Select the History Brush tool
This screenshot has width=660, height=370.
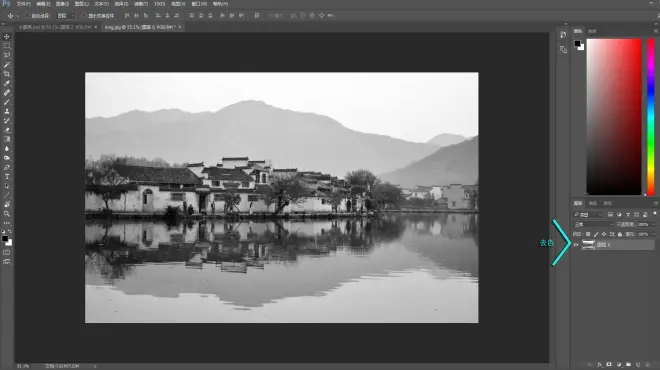(x=7, y=120)
